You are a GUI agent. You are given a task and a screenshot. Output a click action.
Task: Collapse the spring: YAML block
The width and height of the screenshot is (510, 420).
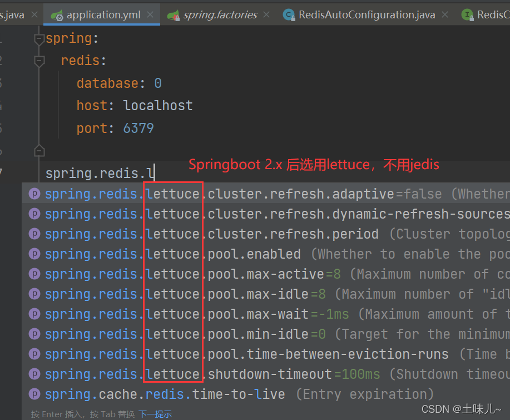tap(39, 39)
